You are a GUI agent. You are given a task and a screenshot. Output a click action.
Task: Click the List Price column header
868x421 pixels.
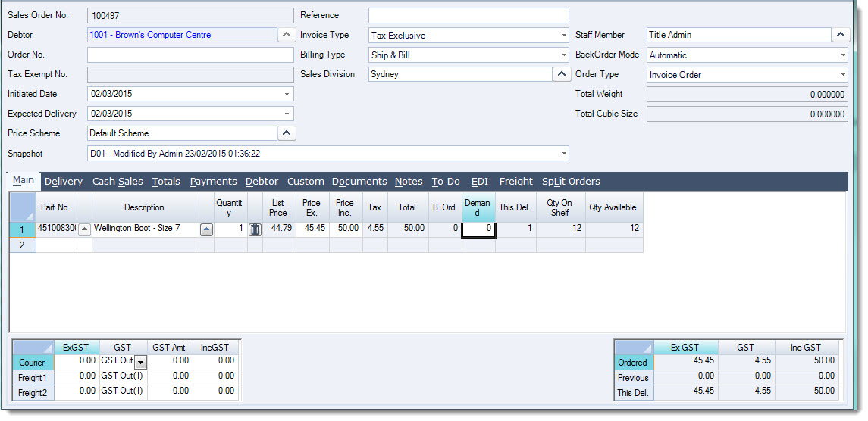(x=279, y=207)
